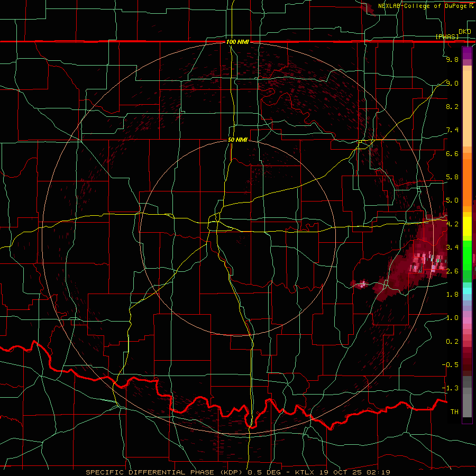The image size is (476, 476).
Task: Click the 4.2 scale value
Action: tap(452, 224)
